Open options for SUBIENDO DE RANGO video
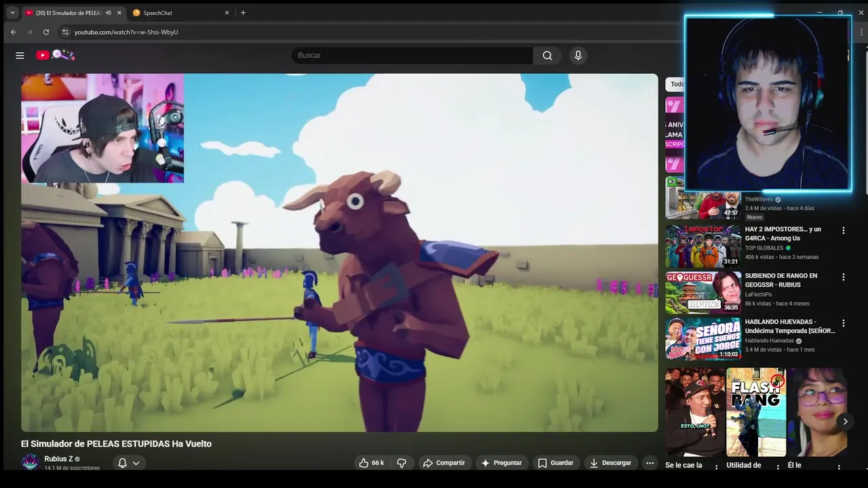 [844, 277]
